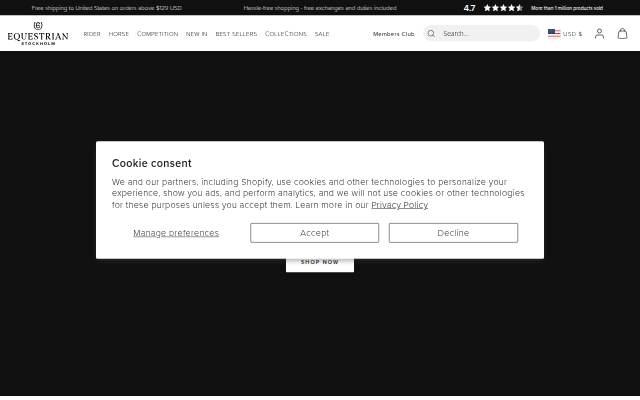Click the hassle-free shopping banner text
The image size is (640, 400).
pyautogui.click(x=320, y=8)
